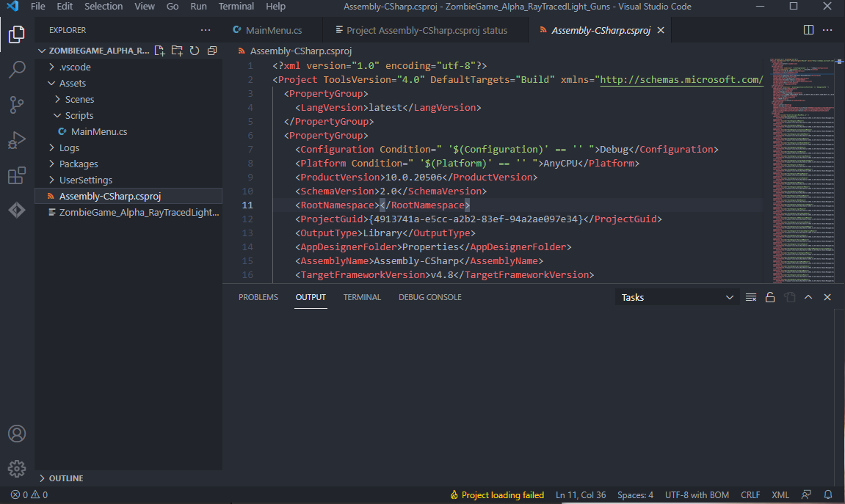Image resolution: width=845 pixels, height=504 pixels.
Task: Follow the schemas.microsoft.com link in editor
Action: tap(681, 80)
